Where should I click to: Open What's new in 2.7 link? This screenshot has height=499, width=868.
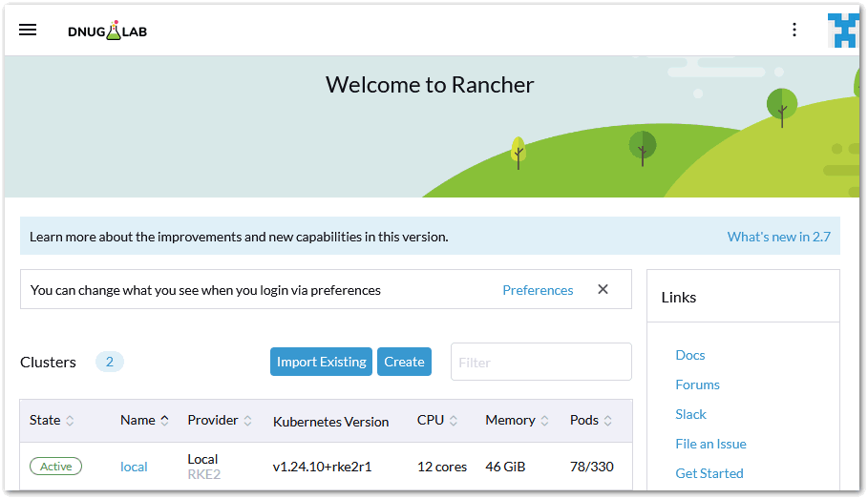coord(779,237)
